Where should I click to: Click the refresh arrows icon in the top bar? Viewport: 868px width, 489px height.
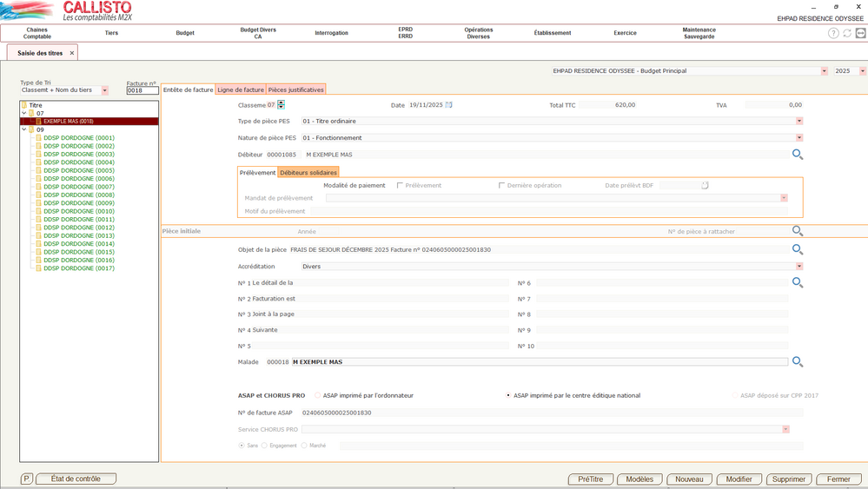click(847, 33)
